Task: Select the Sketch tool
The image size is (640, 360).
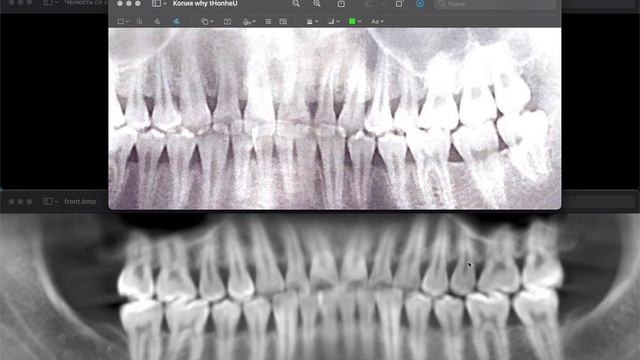Action: click(157, 21)
